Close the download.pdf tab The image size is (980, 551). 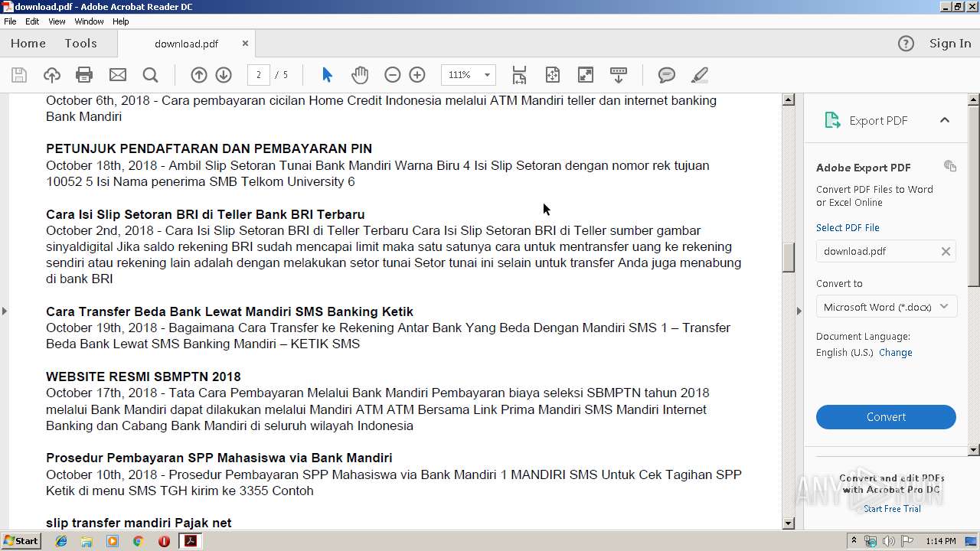click(x=245, y=44)
